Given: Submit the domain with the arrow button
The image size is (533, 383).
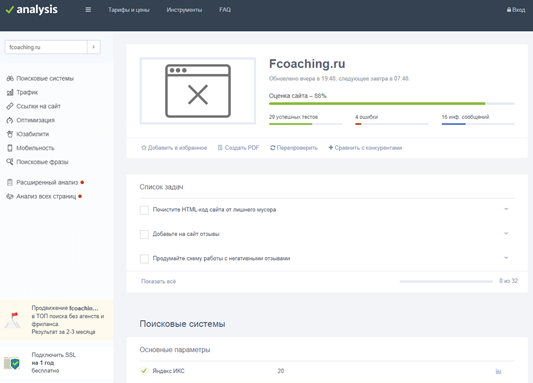Looking at the screenshot, I should pyautogui.click(x=93, y=47).
